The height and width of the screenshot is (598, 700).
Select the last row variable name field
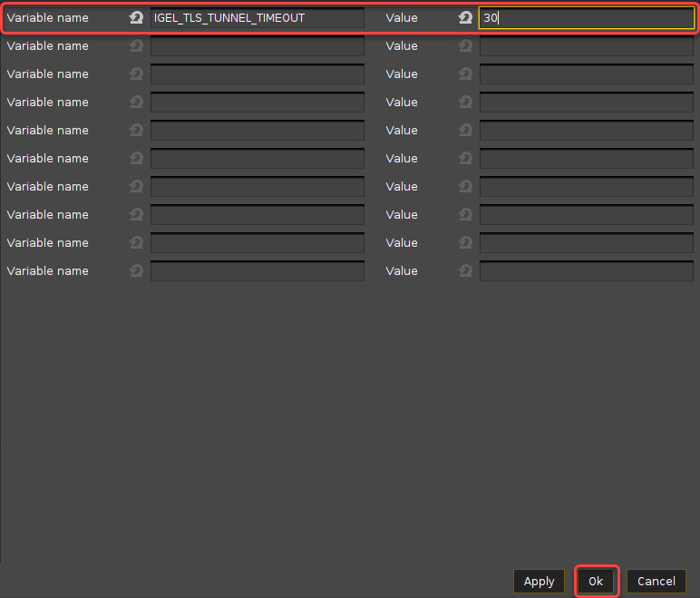click(257, 271)
